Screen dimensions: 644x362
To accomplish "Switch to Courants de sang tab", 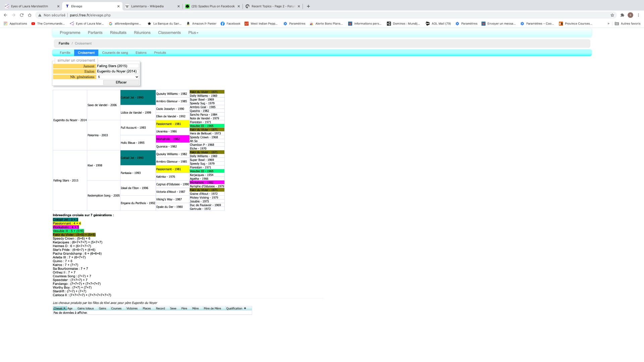I will click(x=115, y=53).
